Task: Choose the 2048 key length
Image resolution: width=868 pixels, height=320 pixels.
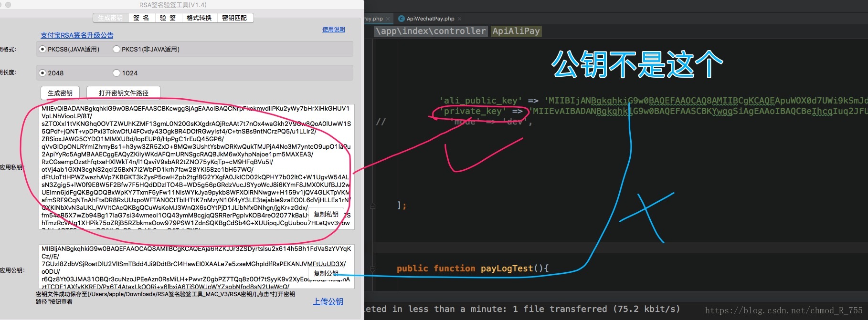Action: (52, 73)
